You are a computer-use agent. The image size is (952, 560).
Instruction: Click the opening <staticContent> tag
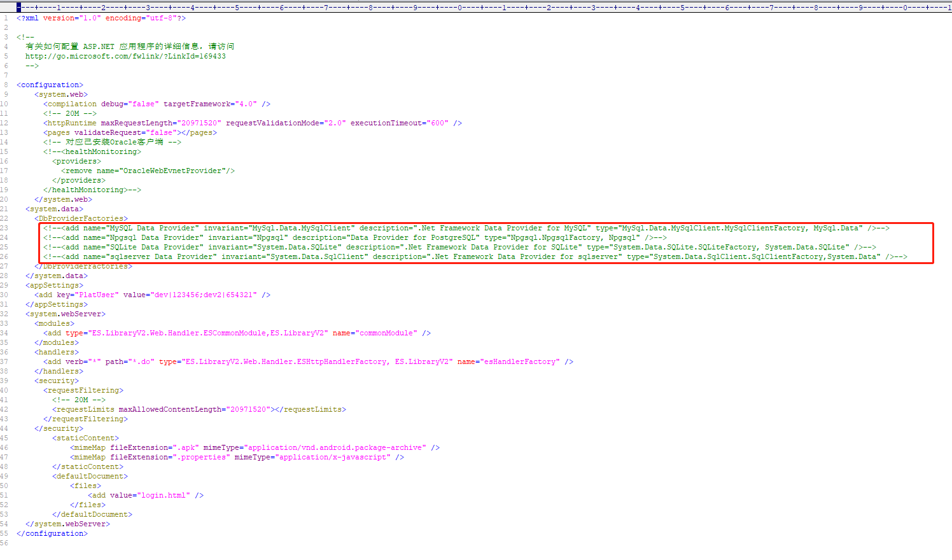[85, 438]
